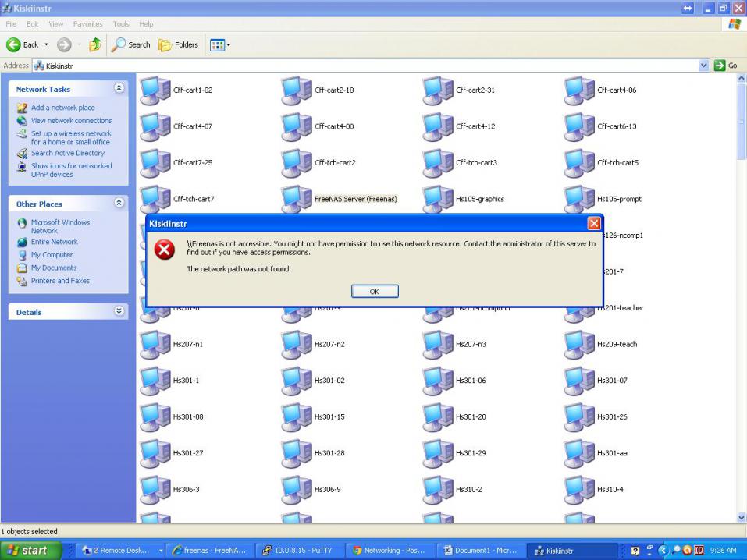Select the FreeNAS Server (Freenas) computer icon

pyautogui.click(x=297, y=199)
